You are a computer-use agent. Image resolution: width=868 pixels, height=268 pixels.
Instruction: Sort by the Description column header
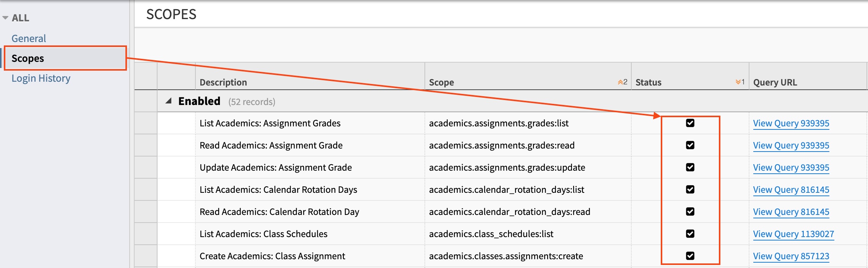tap(223, 82)
